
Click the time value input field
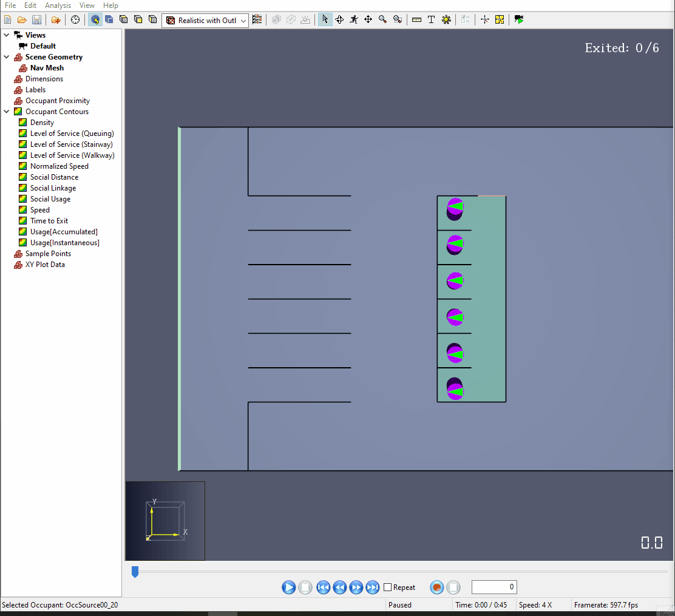(494, 587)
